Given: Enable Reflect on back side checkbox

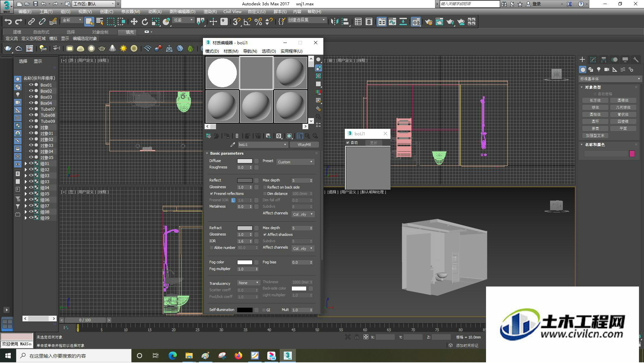Looking at the screenshot, I should coord(265,188).
